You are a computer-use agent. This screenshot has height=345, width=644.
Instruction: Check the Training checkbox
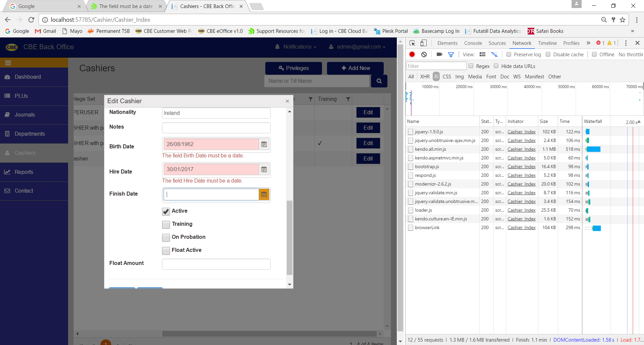pos(166,224)
